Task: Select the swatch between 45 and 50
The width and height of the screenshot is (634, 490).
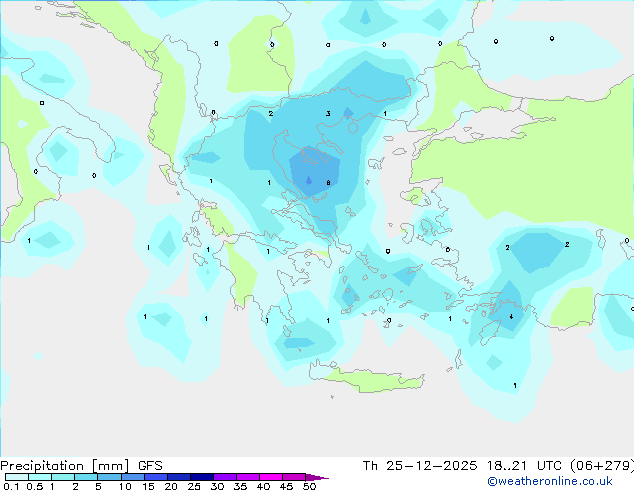Action: click(x=294, y=477)
